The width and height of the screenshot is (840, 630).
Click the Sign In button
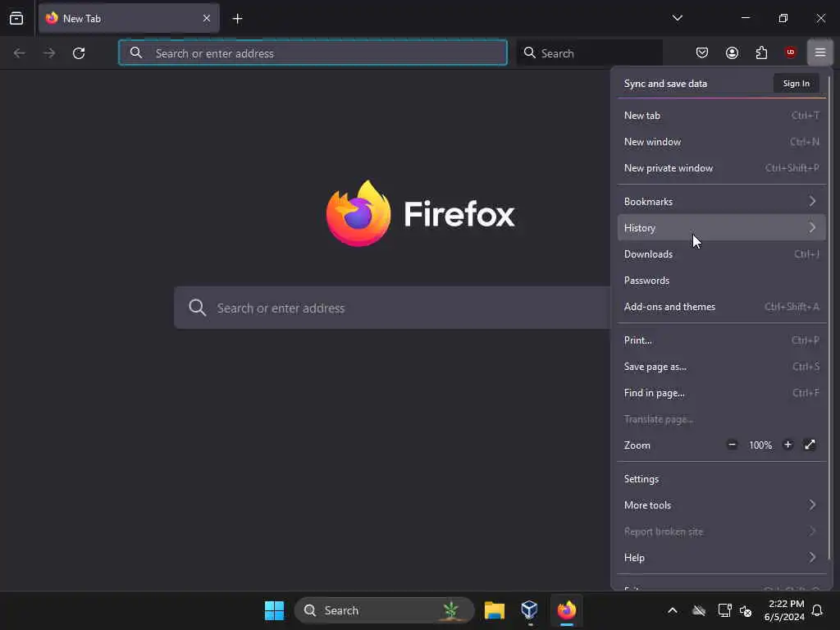pyautogui.click(x=796, y=84)
